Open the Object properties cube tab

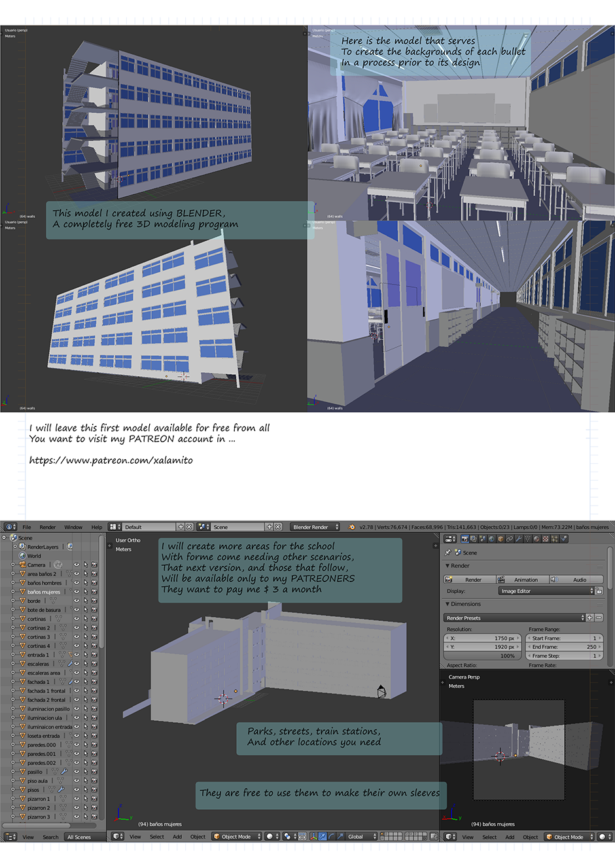[x=501, y=539]
